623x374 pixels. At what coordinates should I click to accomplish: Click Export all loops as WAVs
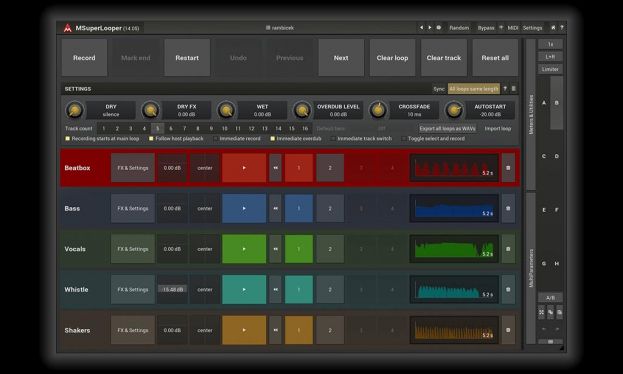447,128
